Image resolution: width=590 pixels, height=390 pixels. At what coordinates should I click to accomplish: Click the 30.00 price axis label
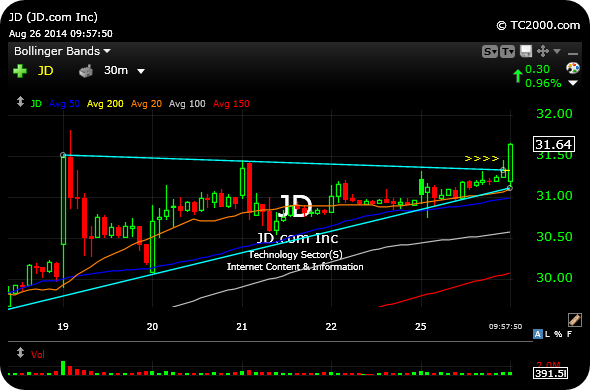coord(554,278)
